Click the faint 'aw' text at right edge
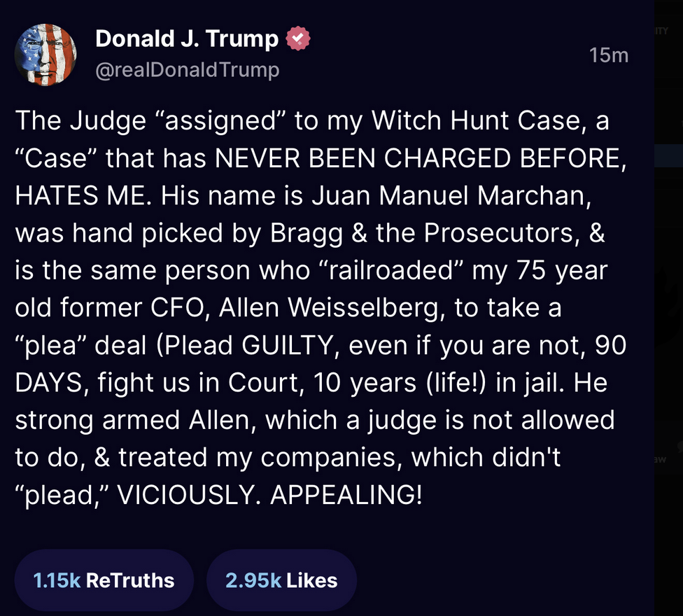The image size is (683, 616). pos(660,459)
